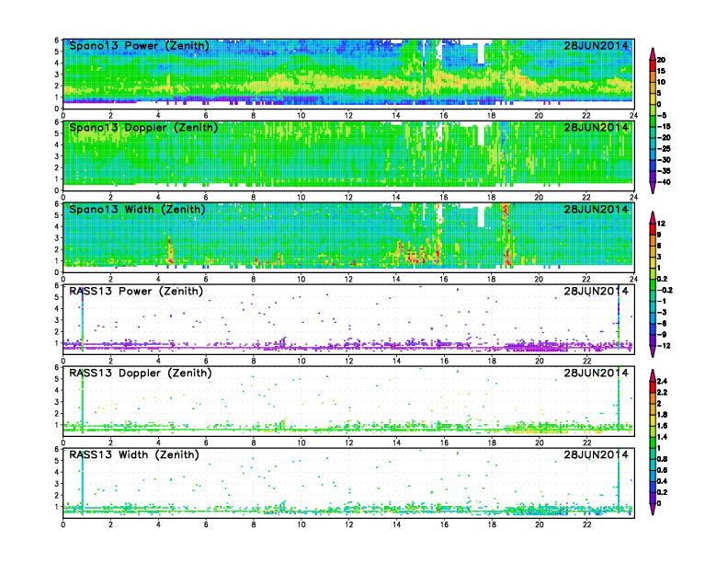Click the middle colorbar ranging -12 to 12

pyautogui.click(x=653, y=284)
